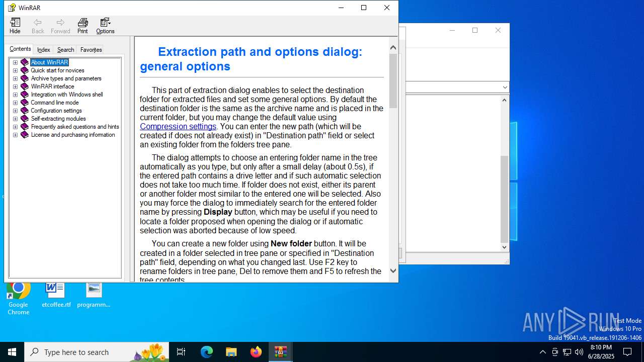The image size is (644, 362).
Task: Expand License and purchasing information node
Action: pyautogui.click(x=15, y=135)
